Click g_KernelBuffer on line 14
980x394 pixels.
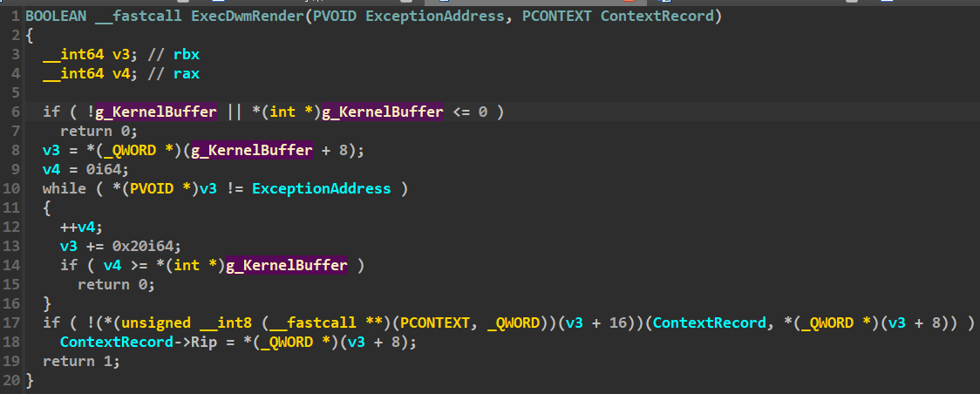286,265
